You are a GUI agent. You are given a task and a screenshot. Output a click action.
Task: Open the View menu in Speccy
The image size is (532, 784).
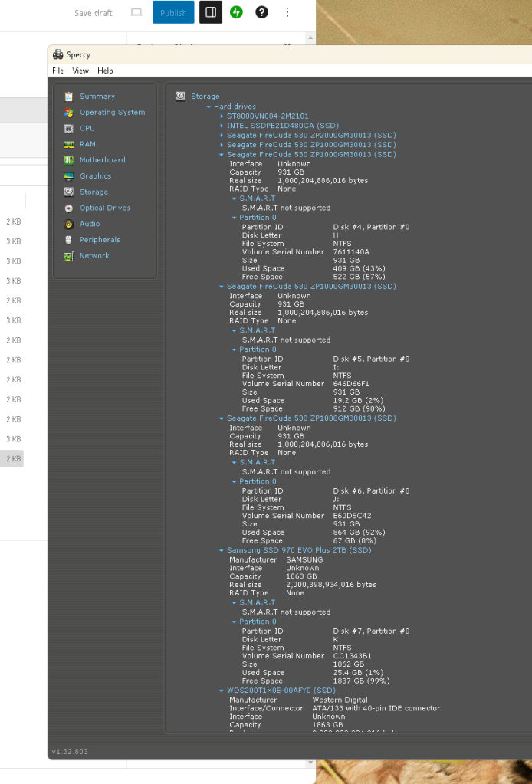coord(80,71)
